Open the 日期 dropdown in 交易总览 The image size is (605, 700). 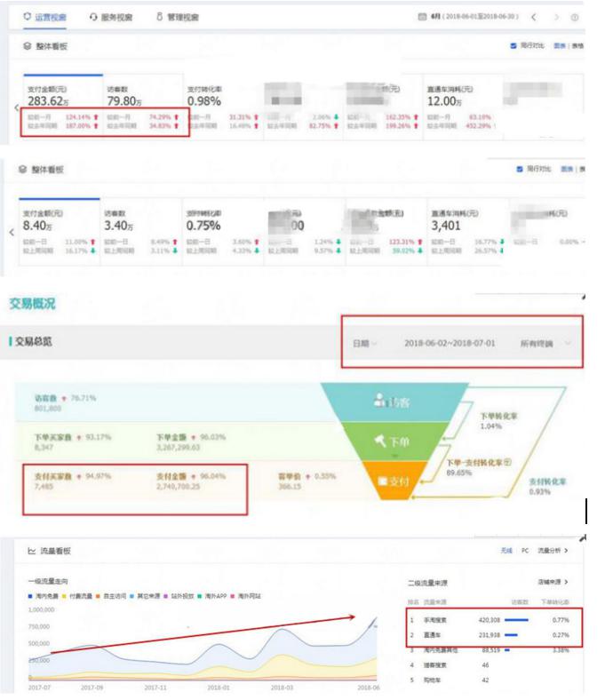[364, 342]
